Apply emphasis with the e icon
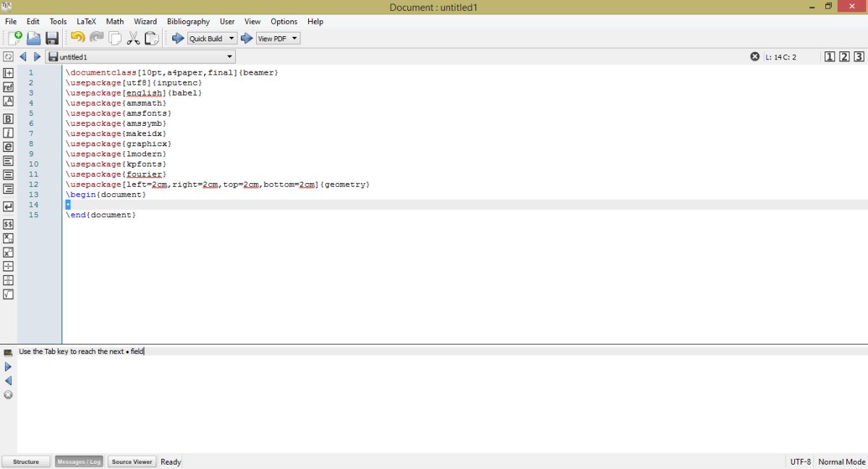This screenshot has height=469, width=868. pos(9,146)
